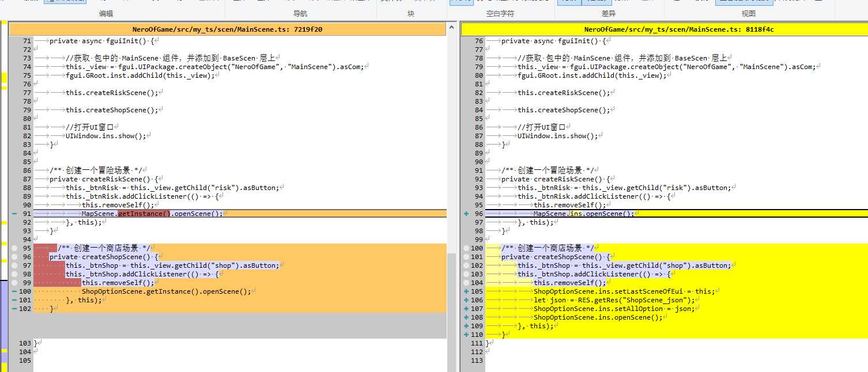Click right comment line 86 //打开UI窗口
This screenshot has height=372, width=868.
click(x=541, y=127)
